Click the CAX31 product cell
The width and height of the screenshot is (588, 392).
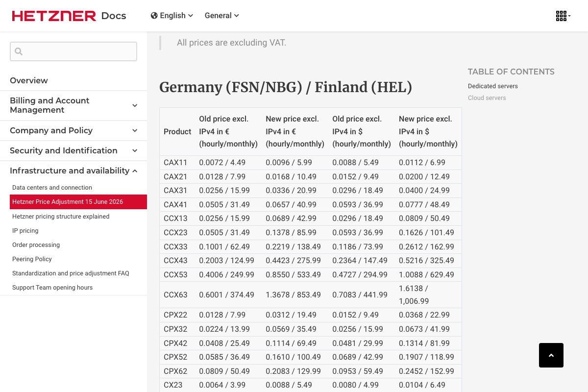point(177,191)
